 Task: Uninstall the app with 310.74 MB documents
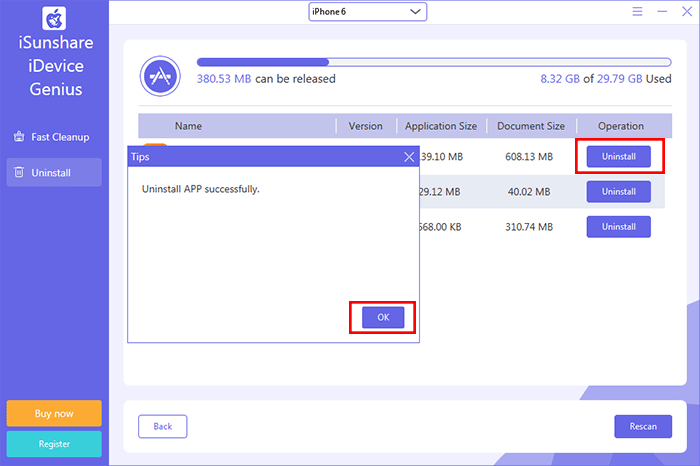point(618,227)
